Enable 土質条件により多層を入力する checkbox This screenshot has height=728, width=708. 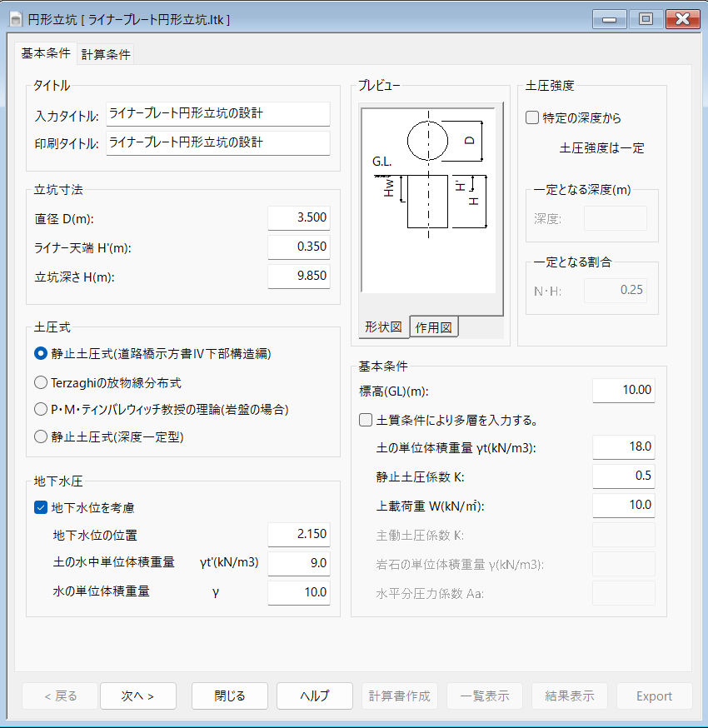[366, 420]
